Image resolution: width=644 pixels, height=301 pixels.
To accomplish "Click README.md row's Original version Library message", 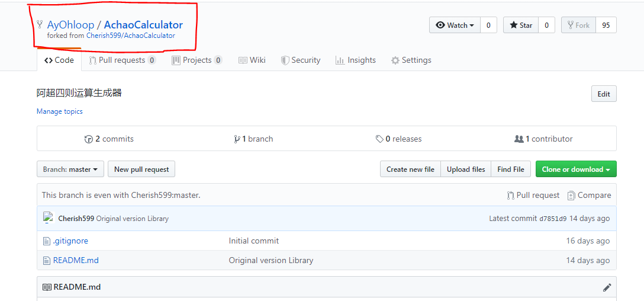I will click(x=271, y=260).
